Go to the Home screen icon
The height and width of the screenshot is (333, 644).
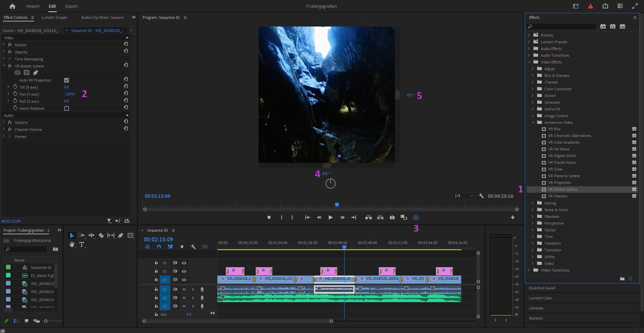12,6
